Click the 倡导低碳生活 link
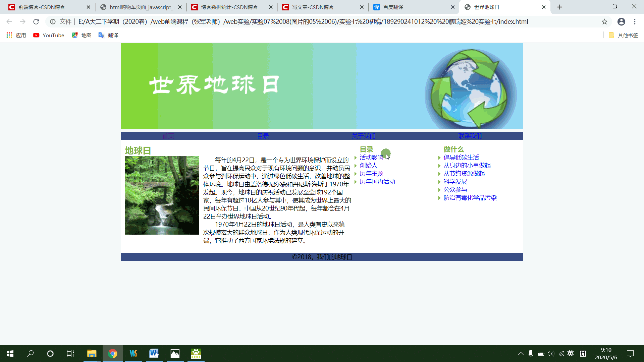Image resolution: width=644 pixels, height=362 pixels. pyautogui.click(x=461, y=157)
